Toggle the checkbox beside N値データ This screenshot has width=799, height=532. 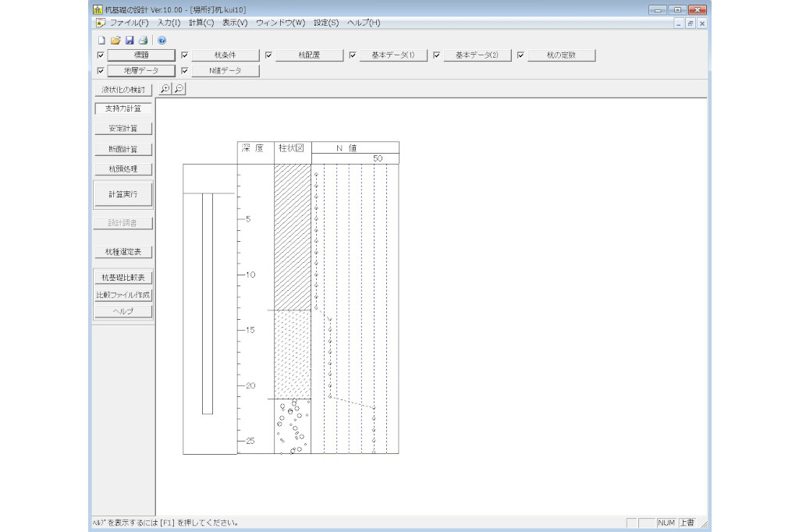184,71
